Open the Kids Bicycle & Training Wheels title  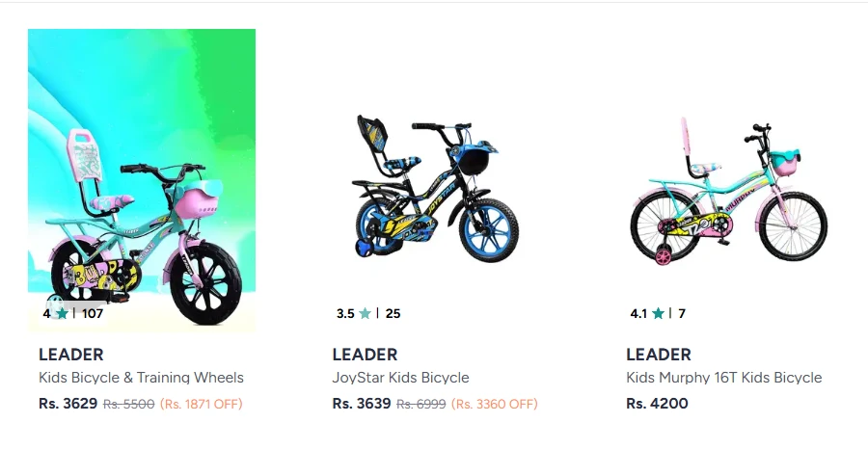141,378
